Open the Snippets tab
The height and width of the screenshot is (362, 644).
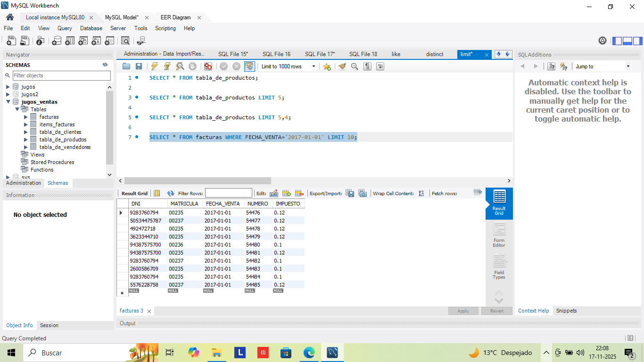tap(566, 311)
